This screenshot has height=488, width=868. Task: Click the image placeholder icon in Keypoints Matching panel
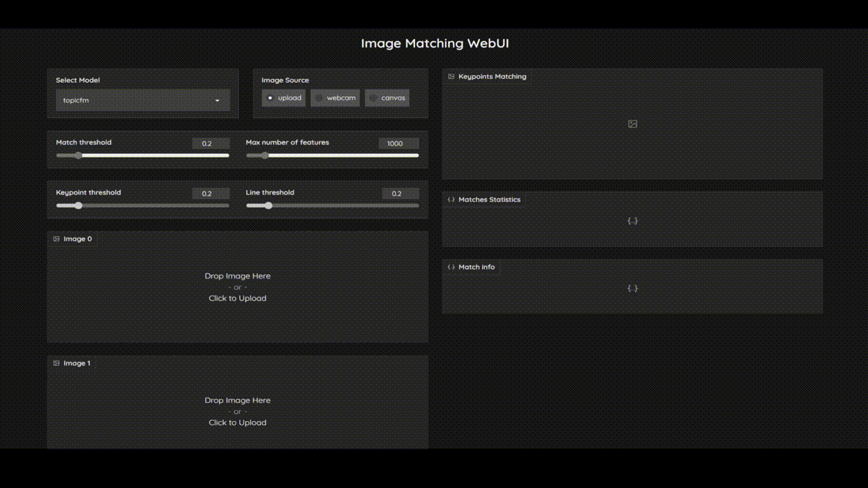click(x=632, y=124)
